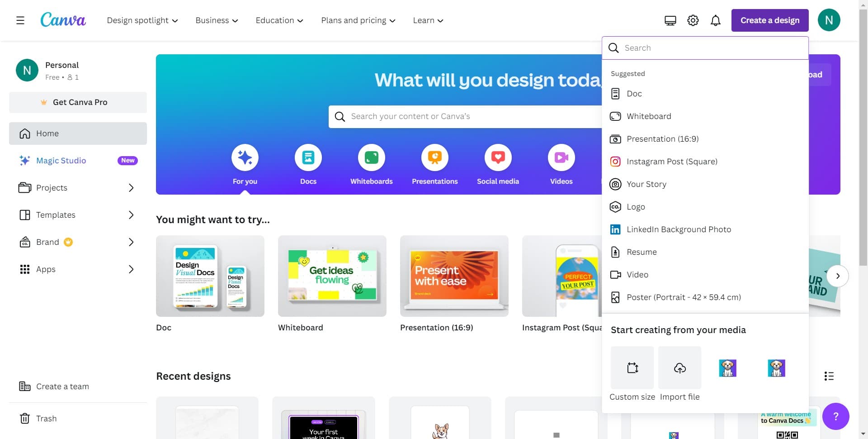The height and width of the screenshot is (439, 868).
Task: Expand the Templates sidebar arrow
Action: pos(131,215)
